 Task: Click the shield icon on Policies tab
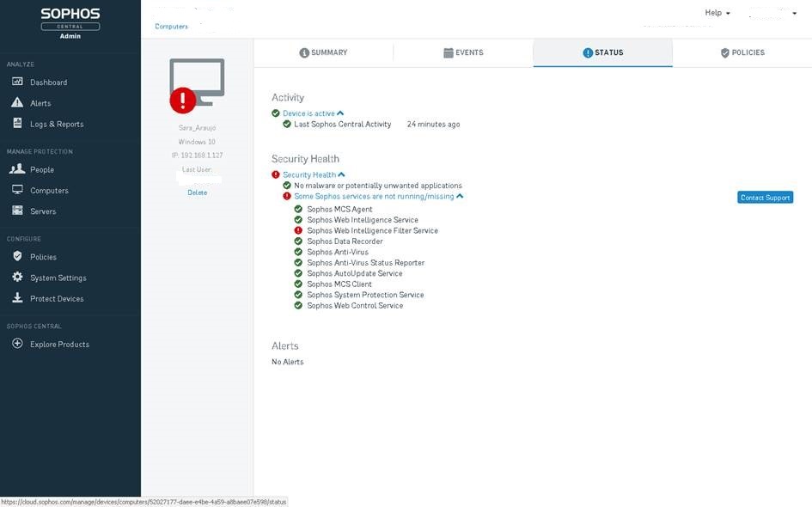(725, 52)
